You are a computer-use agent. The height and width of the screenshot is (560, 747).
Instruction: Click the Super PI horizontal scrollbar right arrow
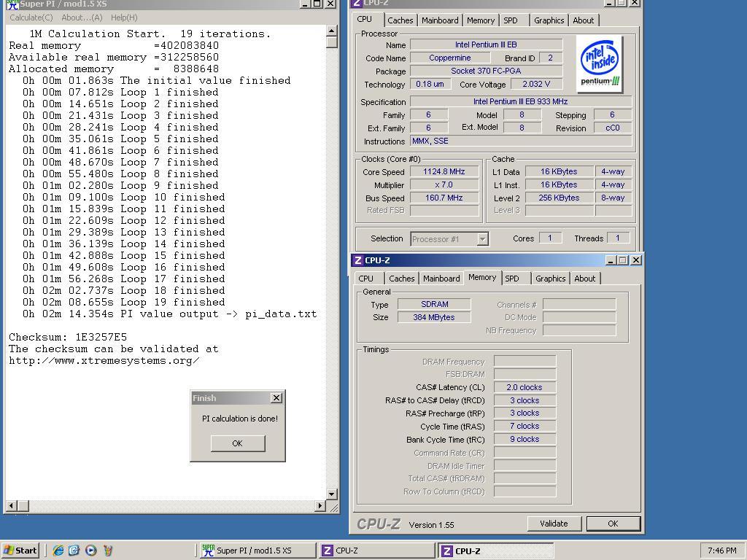pos(320,505)
